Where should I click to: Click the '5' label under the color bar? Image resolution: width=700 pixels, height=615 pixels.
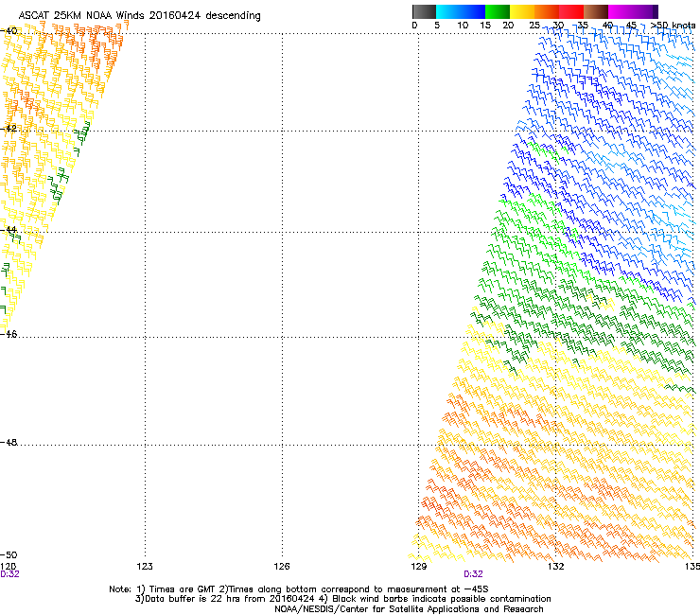[x=437, y=26]
